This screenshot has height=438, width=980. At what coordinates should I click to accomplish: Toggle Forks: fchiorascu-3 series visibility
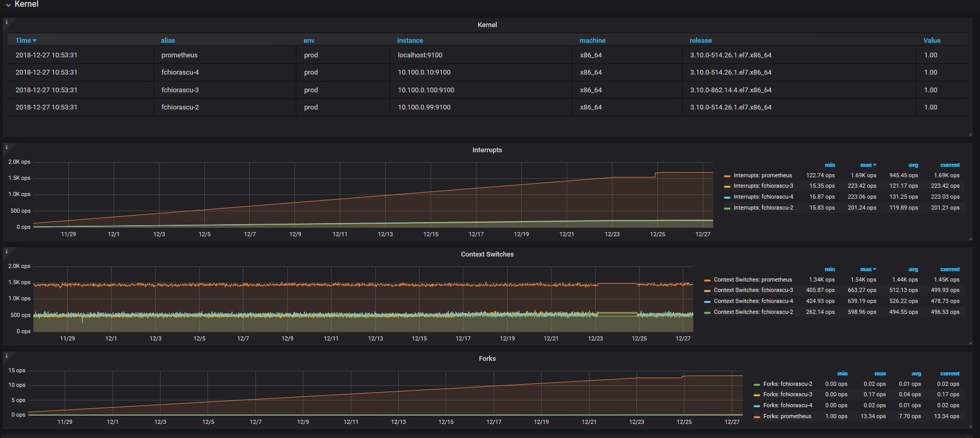[788, 394]
